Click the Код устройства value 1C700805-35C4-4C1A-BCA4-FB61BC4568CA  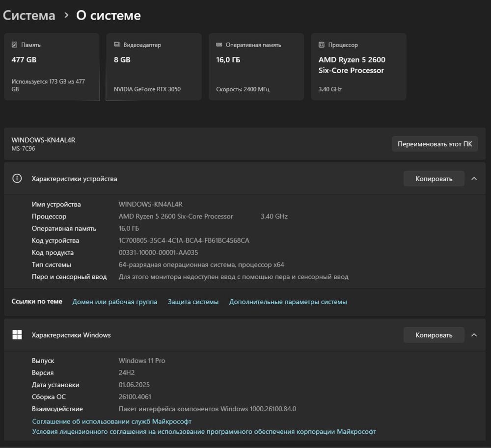184,240
